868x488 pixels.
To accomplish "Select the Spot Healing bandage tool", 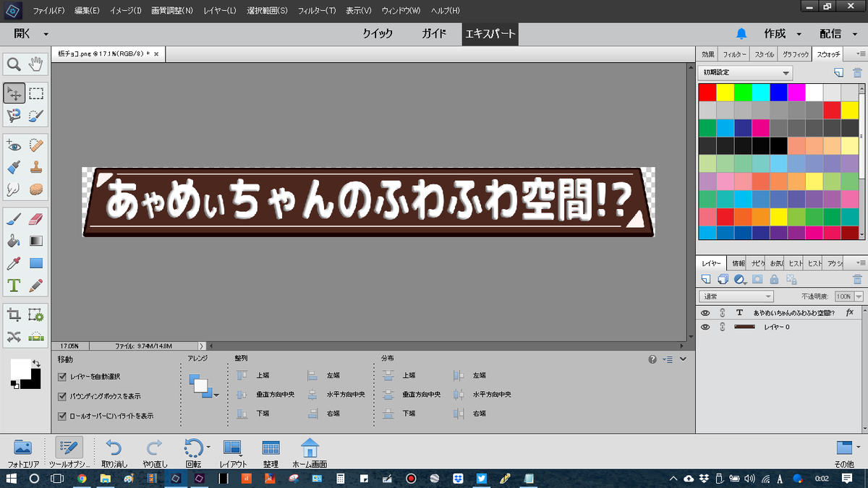I will (36, 144).
